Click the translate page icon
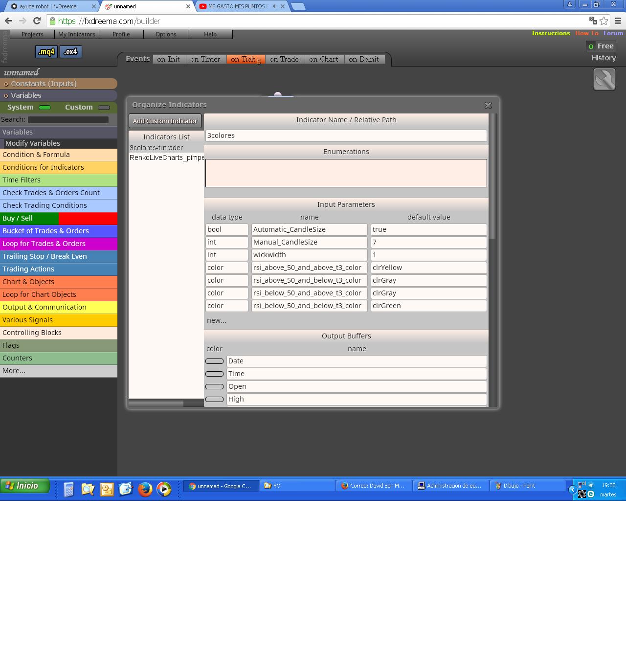This screenshot has height=672, width=626. click(593, 21)
